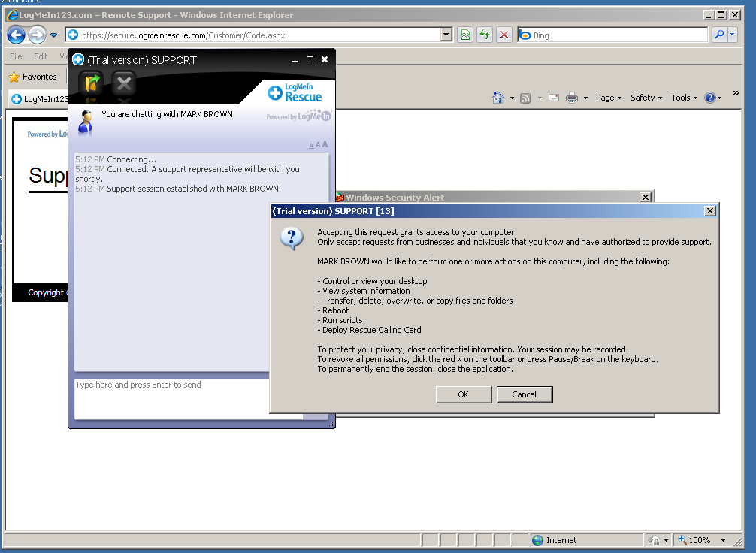The image size is (756, 553).
Task: Expand the Protected Mode status dropdown arrow
Action: pyautogui.click(x=667, y=540)
